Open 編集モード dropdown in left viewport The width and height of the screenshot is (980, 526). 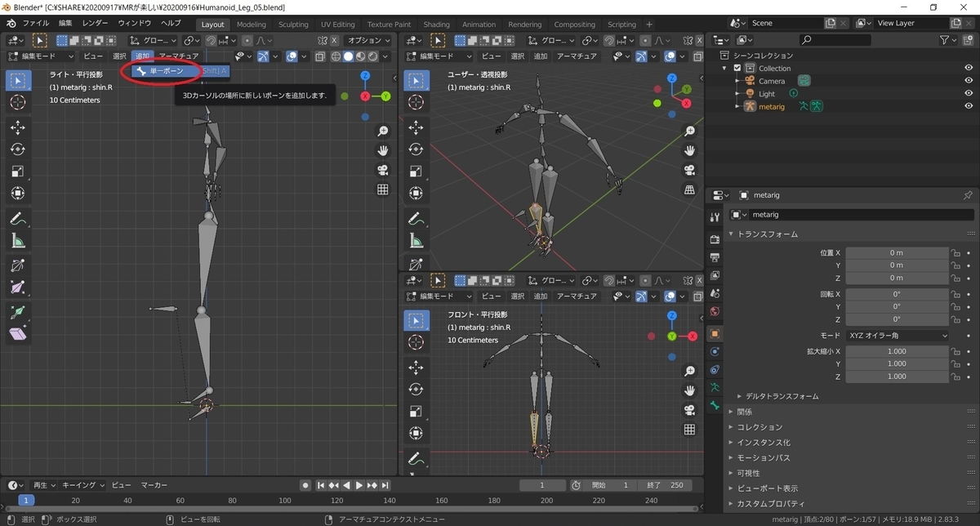coord(41,56)
